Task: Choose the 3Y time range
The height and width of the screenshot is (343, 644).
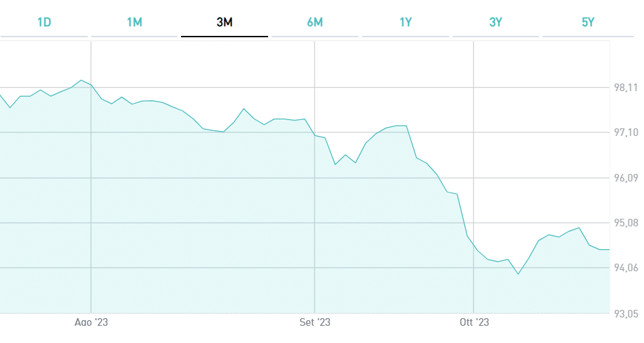Action: point(495,22)
